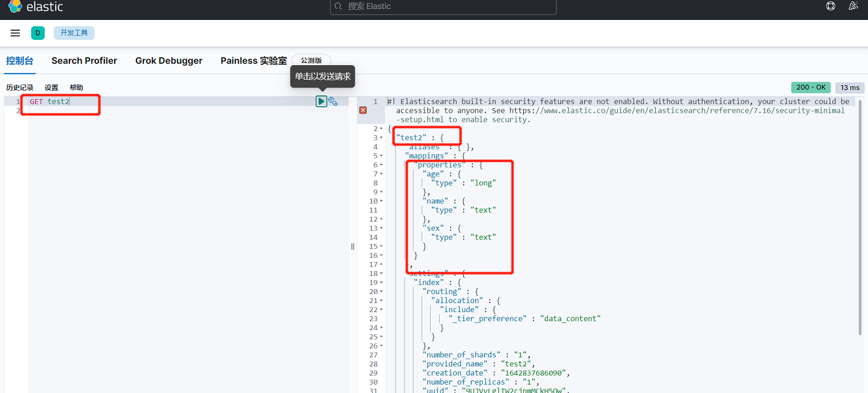Collapse the "allocation" block fold arrow

381,301
